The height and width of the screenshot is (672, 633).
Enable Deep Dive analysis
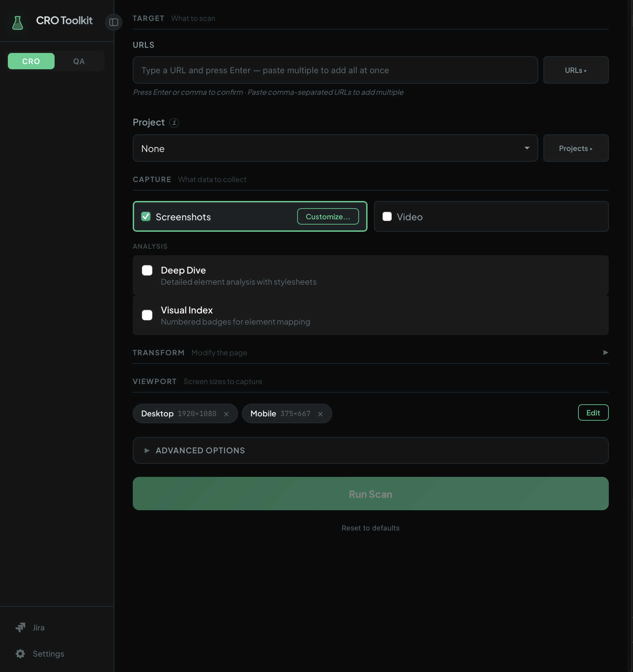click(x=147, y=270)
